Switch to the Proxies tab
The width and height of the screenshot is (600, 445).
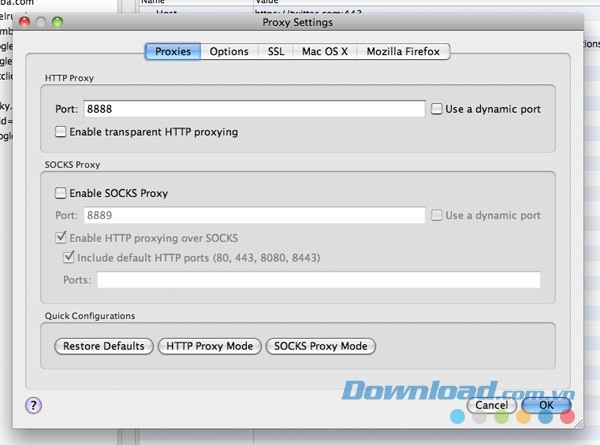173,51
